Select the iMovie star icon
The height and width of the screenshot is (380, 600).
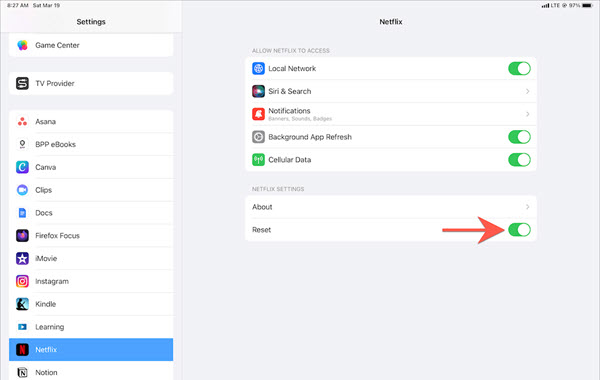click(22, 258)
